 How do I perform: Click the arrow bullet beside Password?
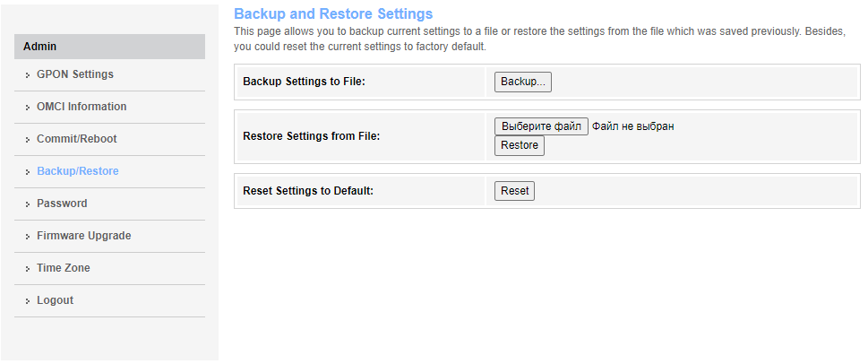click(29, 204)
